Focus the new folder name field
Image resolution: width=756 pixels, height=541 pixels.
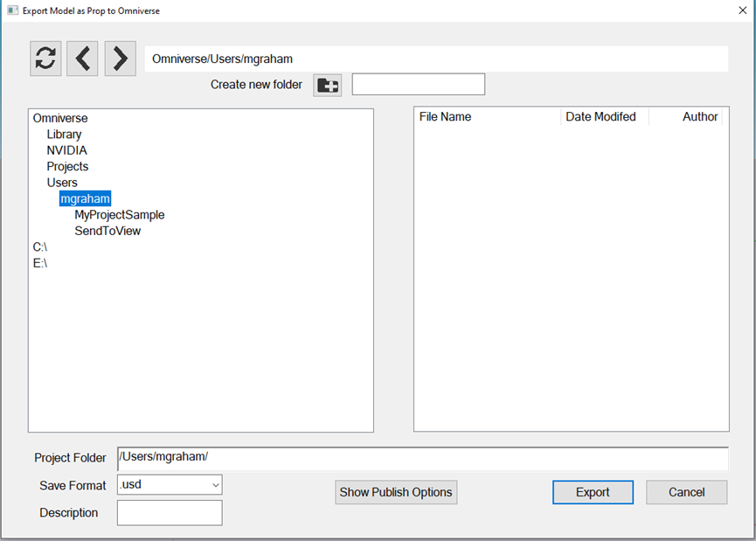pos(419,85)
